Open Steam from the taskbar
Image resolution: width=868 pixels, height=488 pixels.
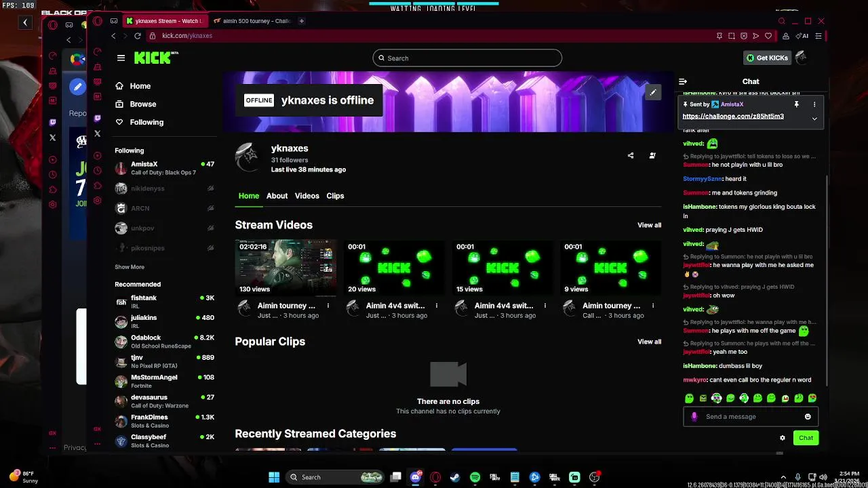(455, 477)
